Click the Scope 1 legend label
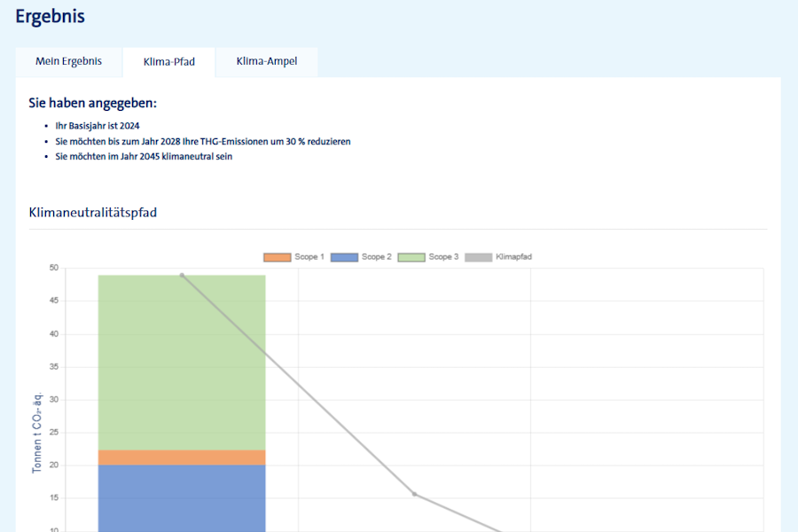798x532 pixels. point(309,256)
